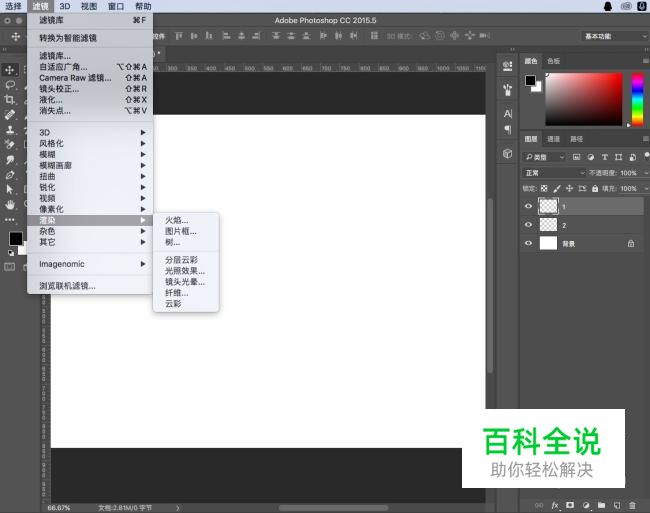Click foreground black swatch in Color panel

pyautogui.click(x=530, y=80)
